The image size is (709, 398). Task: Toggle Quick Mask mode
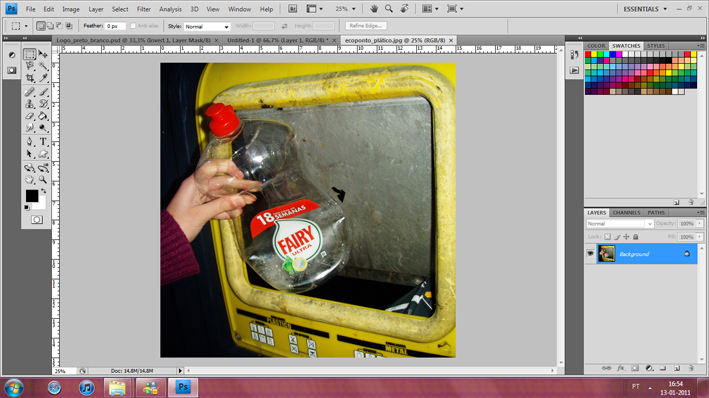pos(37,220)
